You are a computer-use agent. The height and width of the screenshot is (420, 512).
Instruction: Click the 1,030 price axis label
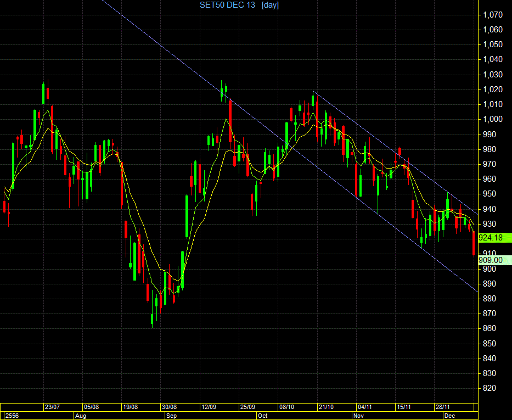pos(493,75)
